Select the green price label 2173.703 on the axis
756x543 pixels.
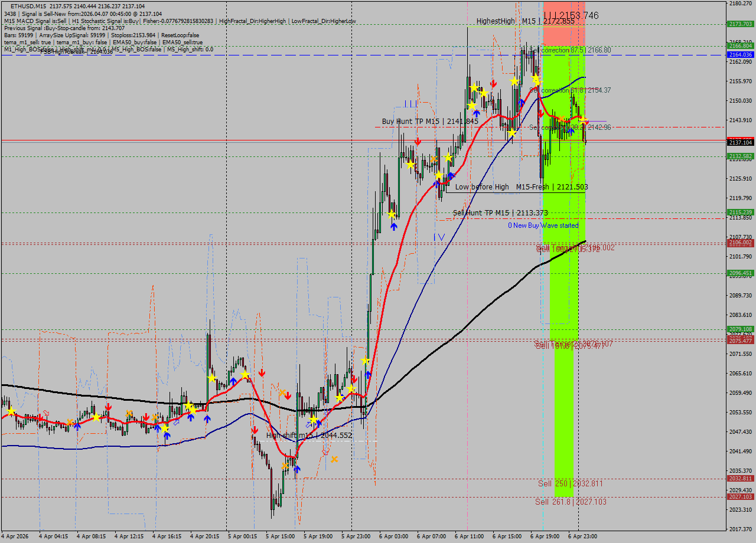tap(740, 25)
